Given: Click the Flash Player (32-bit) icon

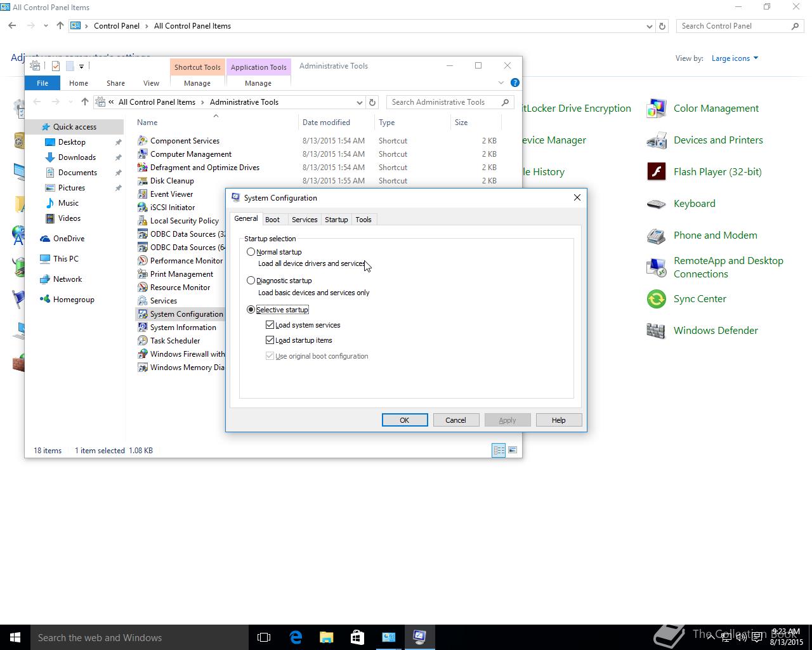Looking at the screenshot, I should pos(656,172).
